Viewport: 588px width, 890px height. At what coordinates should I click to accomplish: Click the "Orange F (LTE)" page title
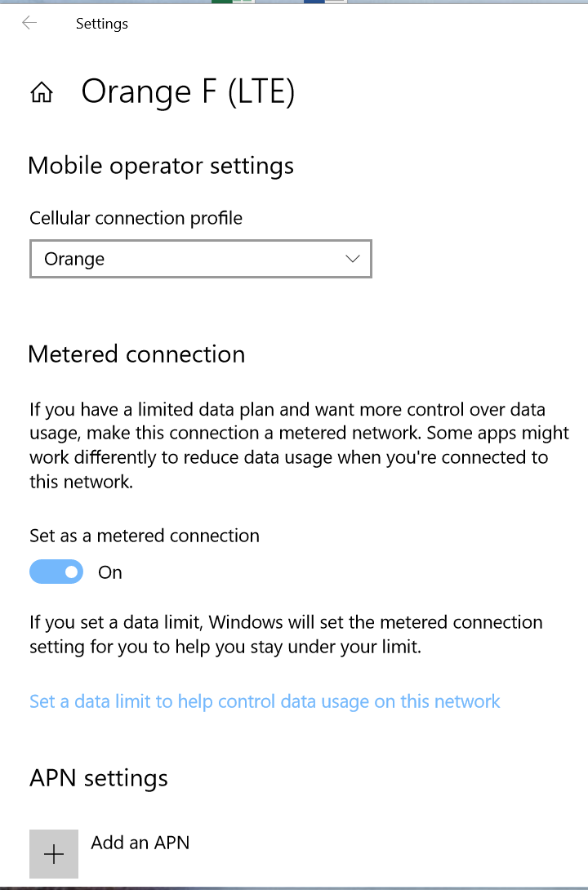[188, 92]
